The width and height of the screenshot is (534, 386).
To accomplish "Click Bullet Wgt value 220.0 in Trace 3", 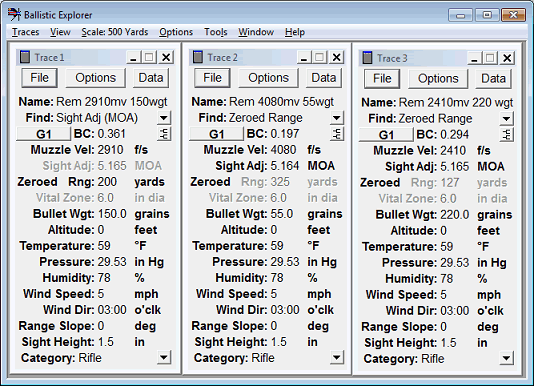I will [x=455, y=214].
